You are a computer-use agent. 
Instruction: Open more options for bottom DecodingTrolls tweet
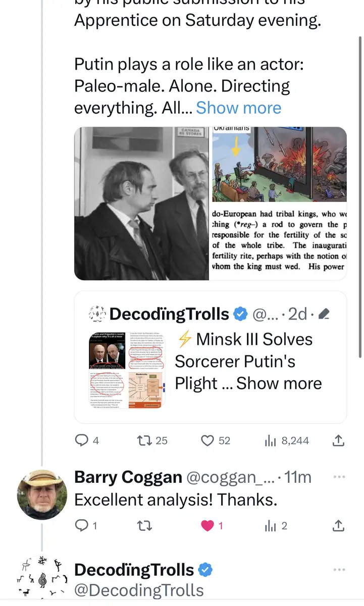coord(339,570)
